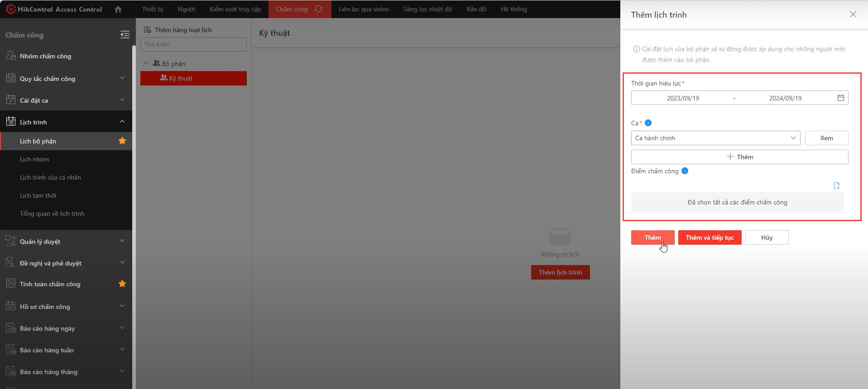Click info icon beside Điểm chấm công
Viewport: 868px width, 389px height.
pyautogui.click(x=685, y=171)
